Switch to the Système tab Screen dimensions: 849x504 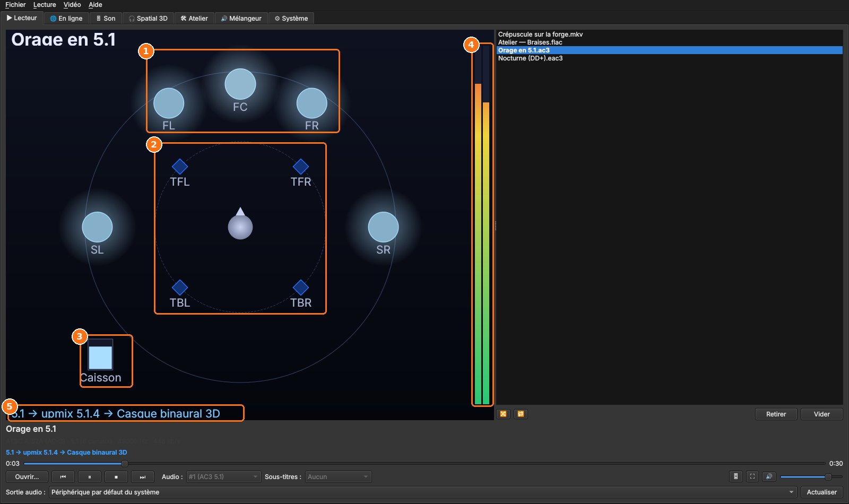291,19
